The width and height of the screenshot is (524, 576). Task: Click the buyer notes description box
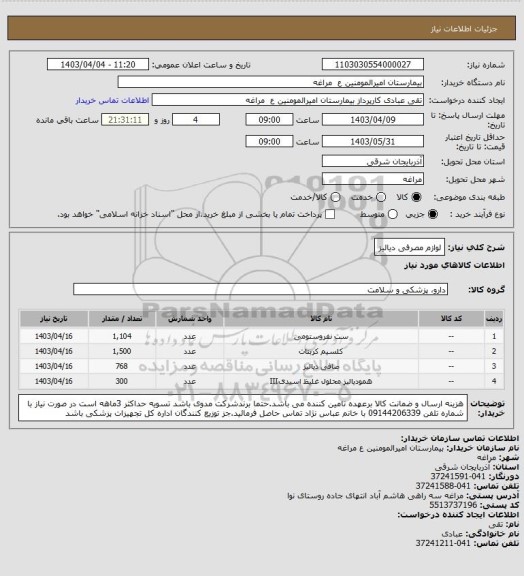(x=243, y=408)
